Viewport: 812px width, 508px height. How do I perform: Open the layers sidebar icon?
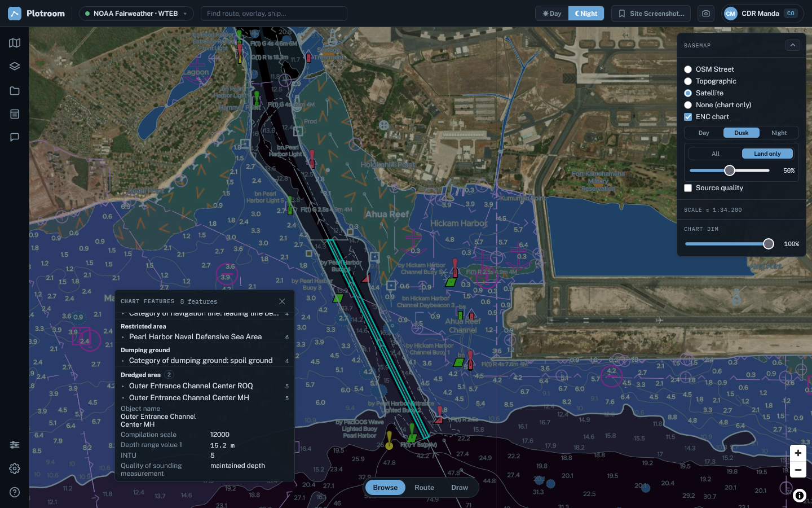coord(15,67)
